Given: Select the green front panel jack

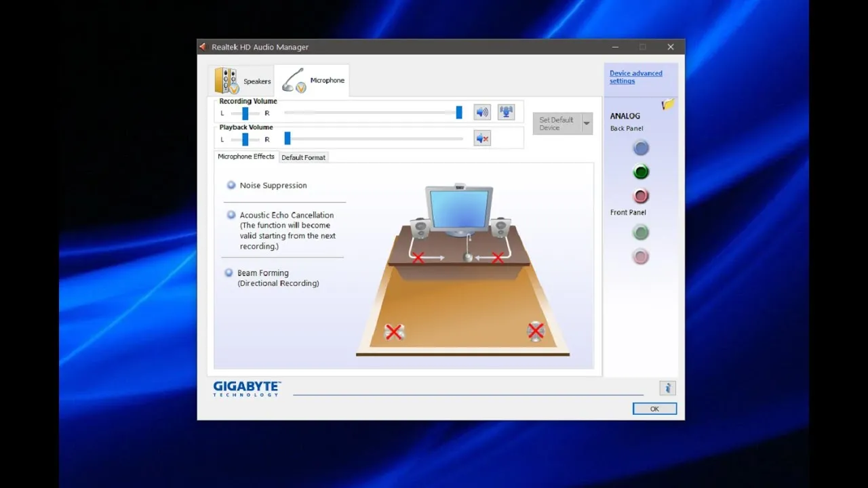Looking at the screenshot, I should (x=641, y=232).
